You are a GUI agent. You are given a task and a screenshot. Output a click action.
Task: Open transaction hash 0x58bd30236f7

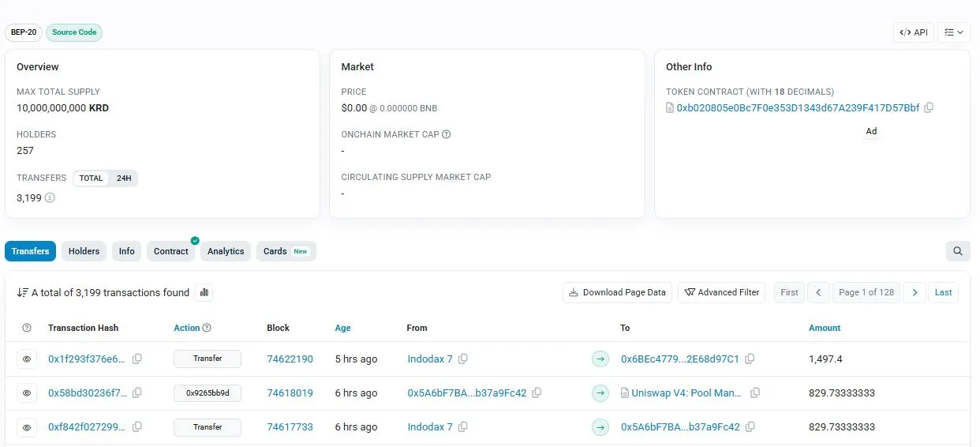click(87, 393)
